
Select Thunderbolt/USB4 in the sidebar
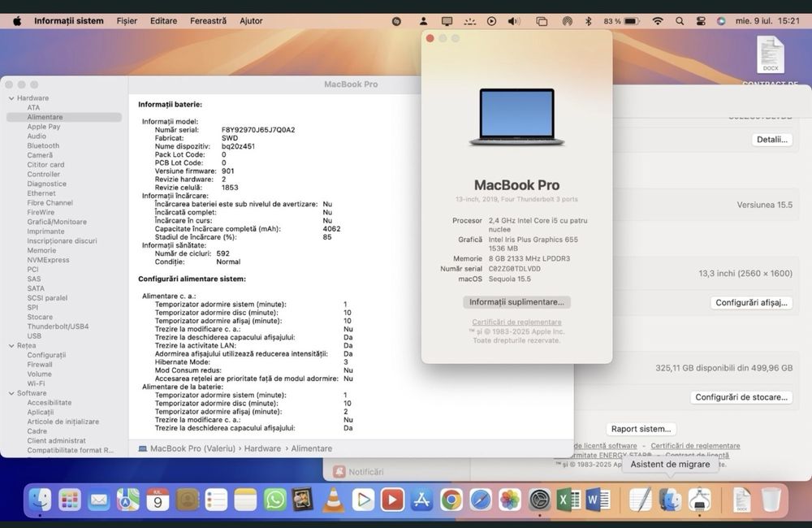58,327
